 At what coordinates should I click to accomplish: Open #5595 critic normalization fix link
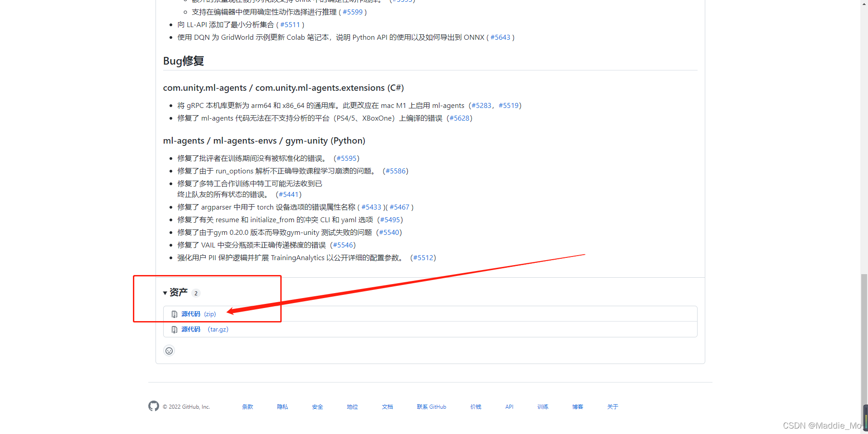pos(346,159)
